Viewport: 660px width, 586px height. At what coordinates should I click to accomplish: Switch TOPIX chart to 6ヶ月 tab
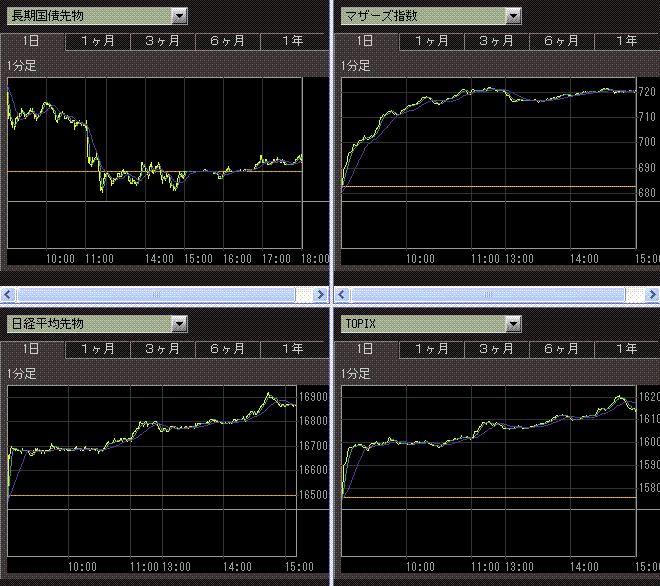[x=561, y=349]
